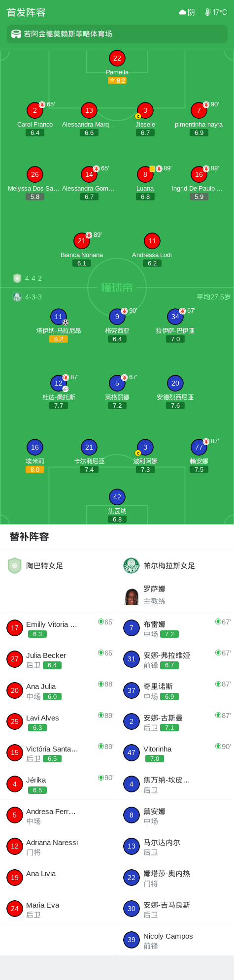This screenshot has height=980, width=234.
Task: Tap Palmeiras crest next to 4-3-3
Action: coord(17,297)
